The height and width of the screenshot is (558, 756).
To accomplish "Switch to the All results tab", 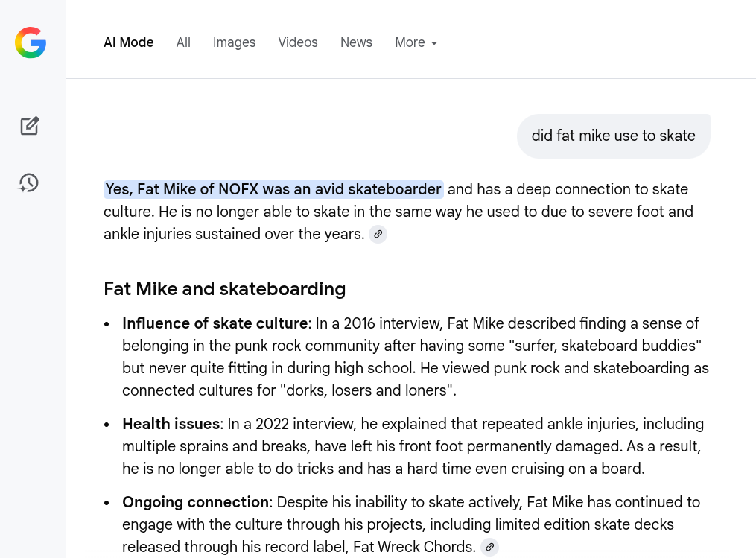I will point(183,42).
